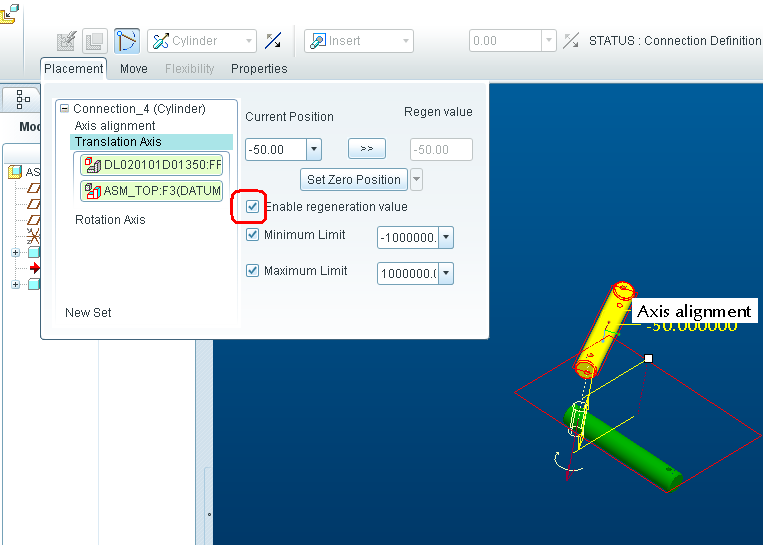764x545 pixels.
Task: Select the yellow cylinder part in viewport
Action: tap(604, 330)
